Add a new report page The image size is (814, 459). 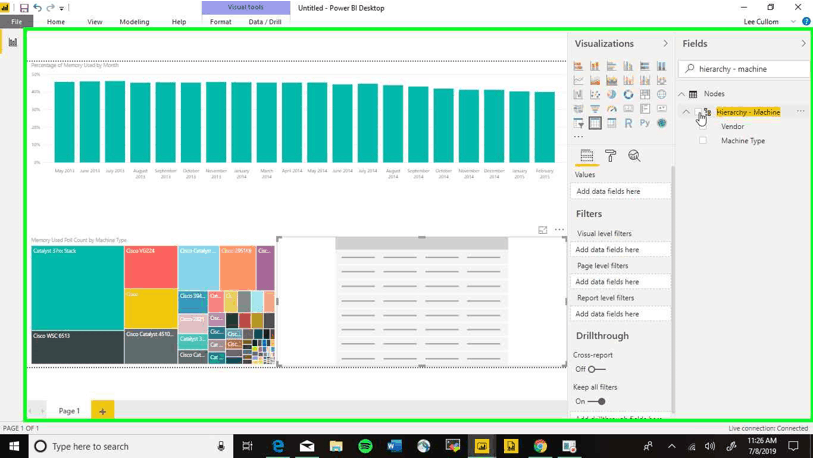[x=102, y=411]
